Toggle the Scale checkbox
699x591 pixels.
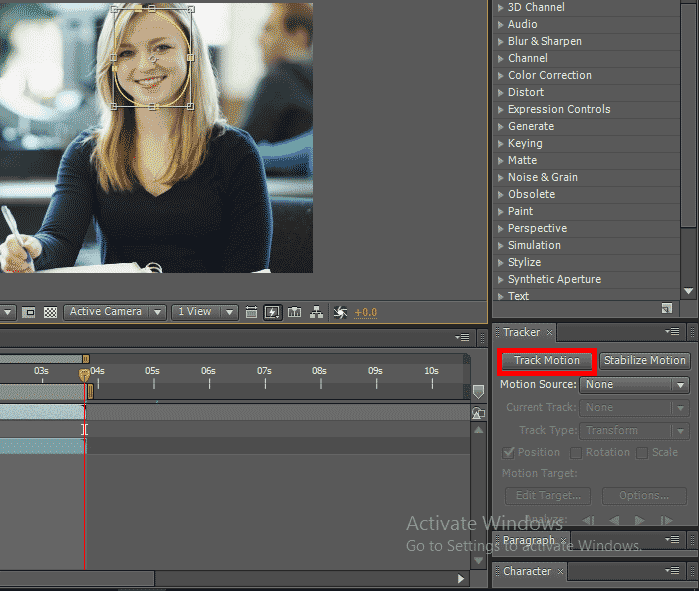tap(642, 453)
